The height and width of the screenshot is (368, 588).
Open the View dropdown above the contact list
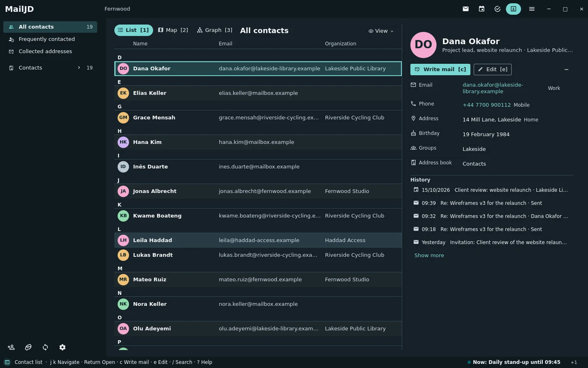point(381,31)
